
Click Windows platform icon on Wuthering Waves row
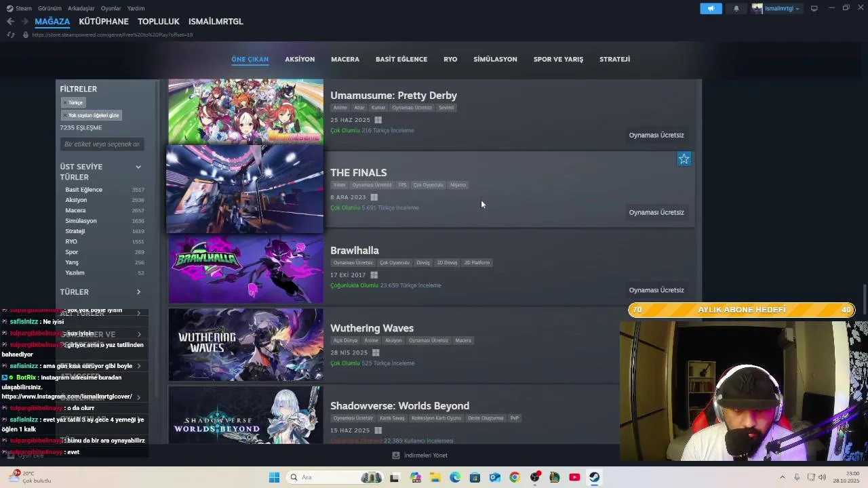tap(376, 353)
